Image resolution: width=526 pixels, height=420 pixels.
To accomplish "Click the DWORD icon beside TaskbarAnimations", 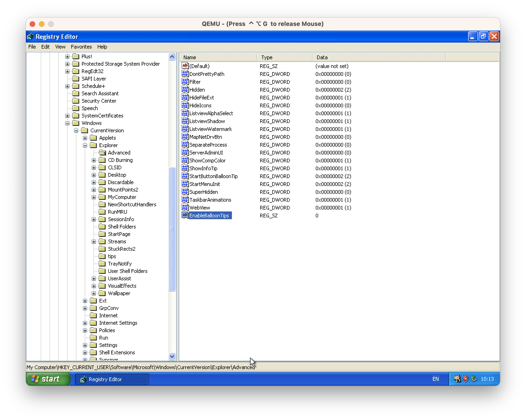I will click(x=185, y=199).
